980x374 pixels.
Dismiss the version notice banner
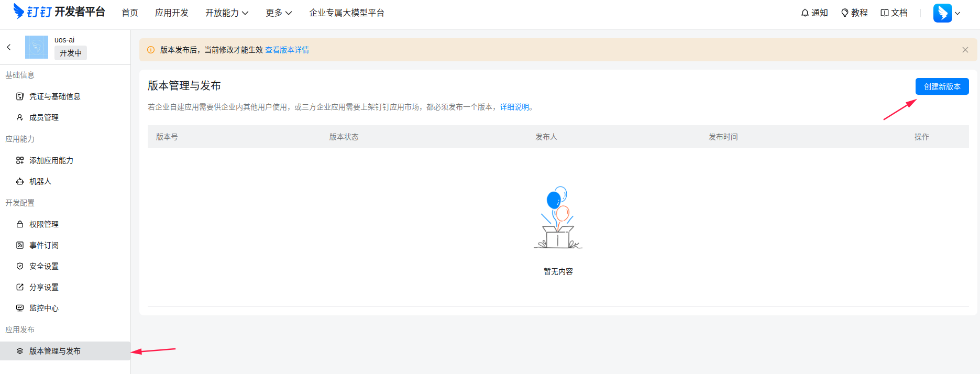point(965,50)
